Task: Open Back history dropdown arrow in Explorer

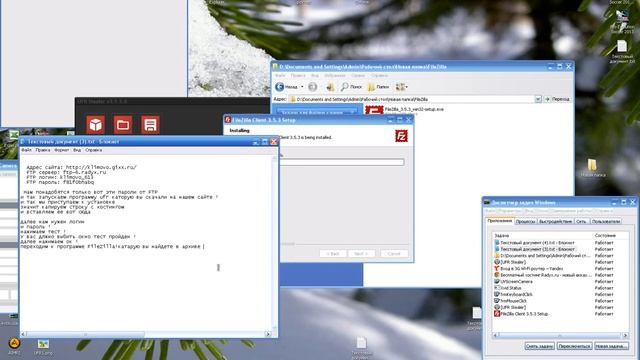Action: [x=302, y=87]
